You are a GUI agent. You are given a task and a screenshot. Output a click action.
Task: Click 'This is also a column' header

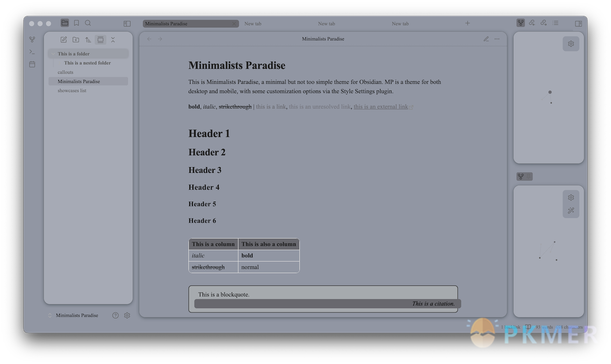pos(269,244)
